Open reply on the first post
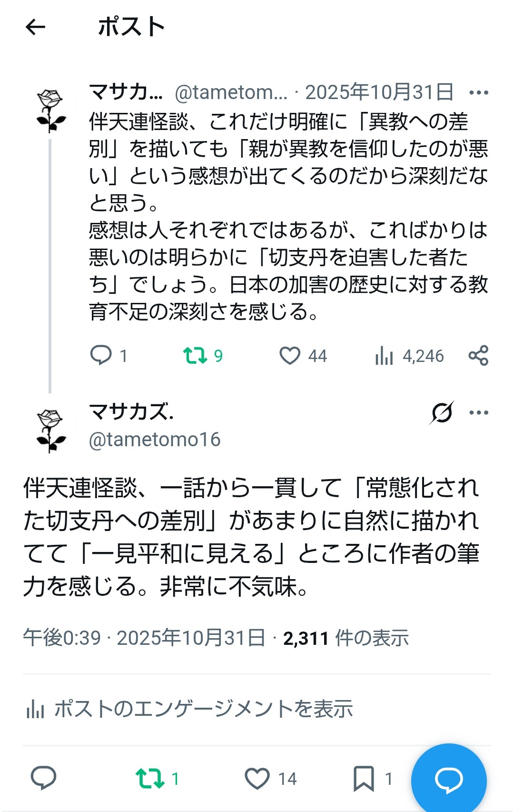Viewport: 514px width, 812px height. tap(101, 355)
